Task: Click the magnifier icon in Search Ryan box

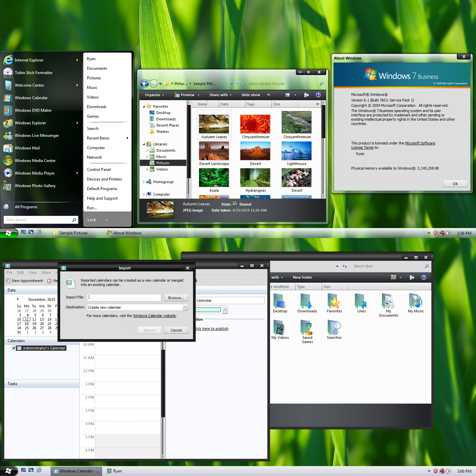Action: [x=427, y=266]
